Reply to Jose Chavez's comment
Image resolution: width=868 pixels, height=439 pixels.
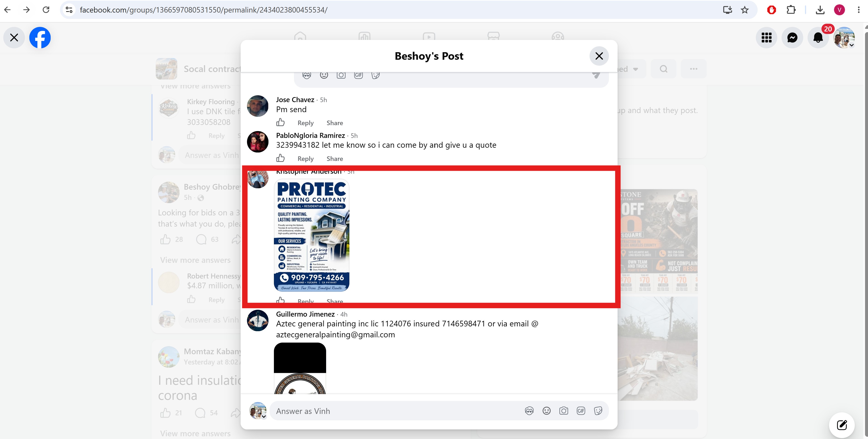(x=305, y=123)
